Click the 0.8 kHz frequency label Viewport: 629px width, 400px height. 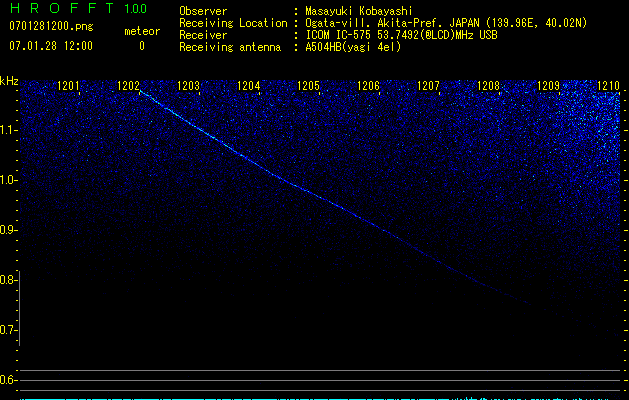[8, 280]
